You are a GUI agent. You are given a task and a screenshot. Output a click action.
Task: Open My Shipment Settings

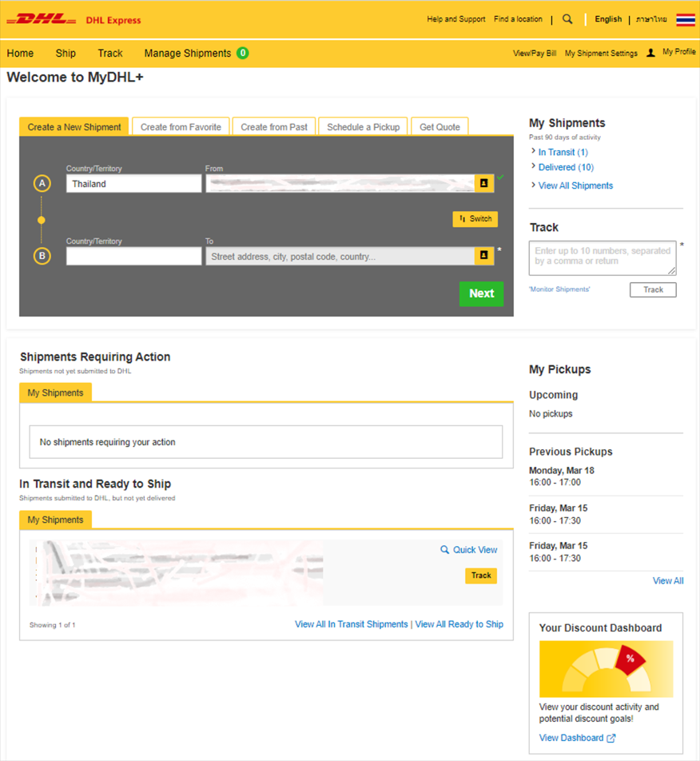(601, 54)
